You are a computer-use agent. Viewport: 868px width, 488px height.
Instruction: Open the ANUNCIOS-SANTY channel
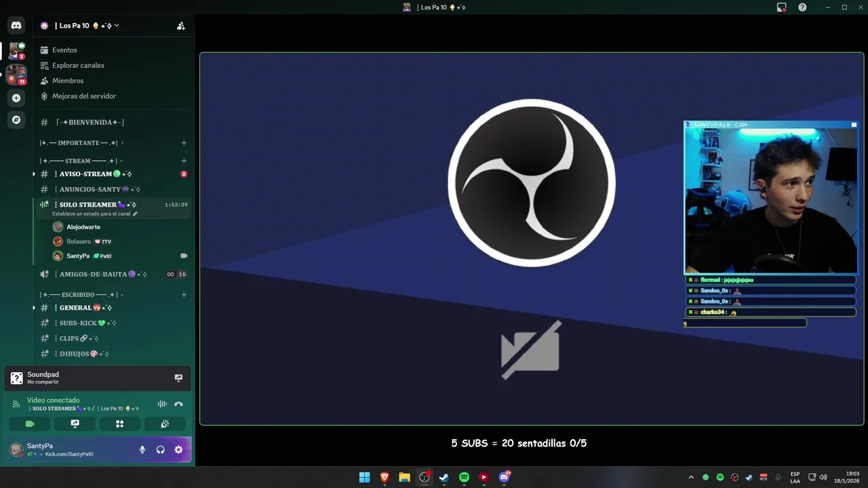tap(99, 189)
